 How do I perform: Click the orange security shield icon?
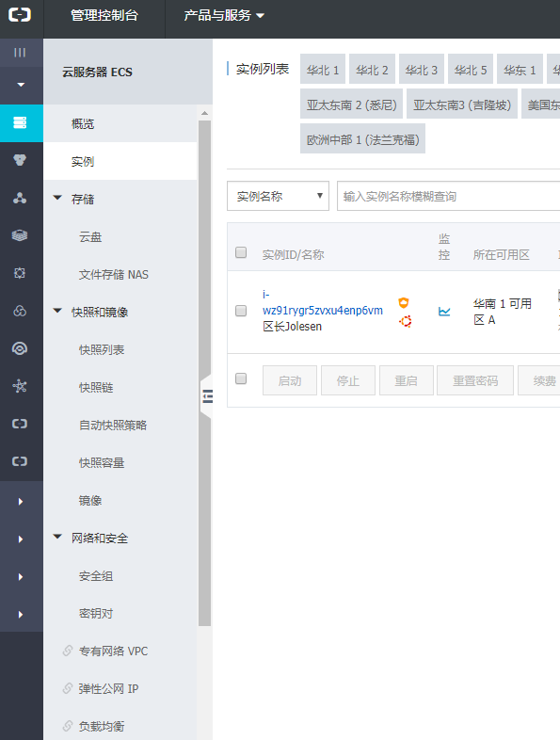tap(404, 302)
